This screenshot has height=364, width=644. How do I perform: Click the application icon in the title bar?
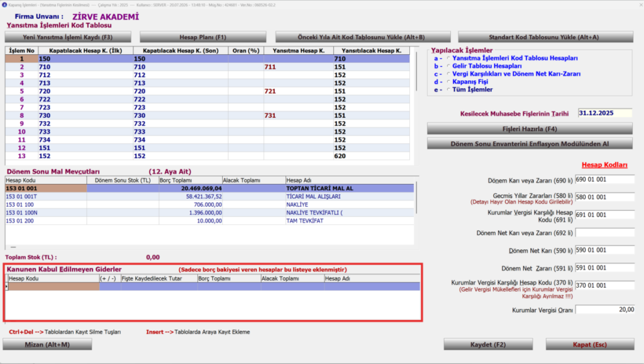click(4, 5)
